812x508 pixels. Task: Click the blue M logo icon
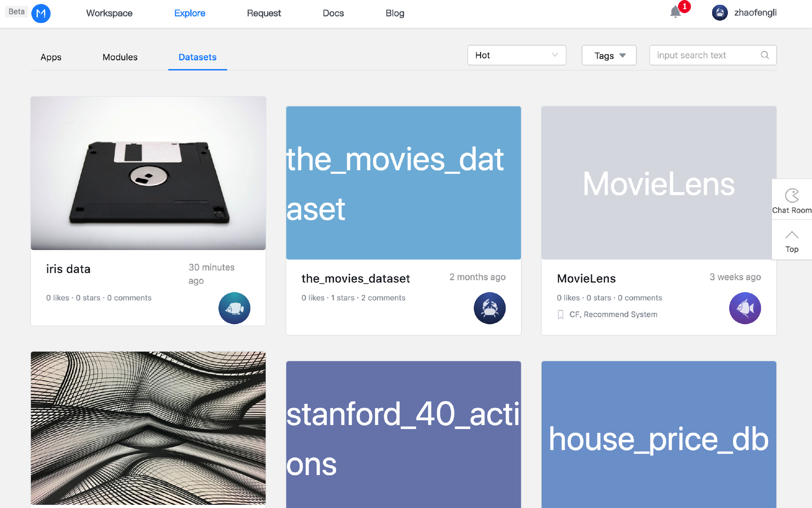point(41,13)
